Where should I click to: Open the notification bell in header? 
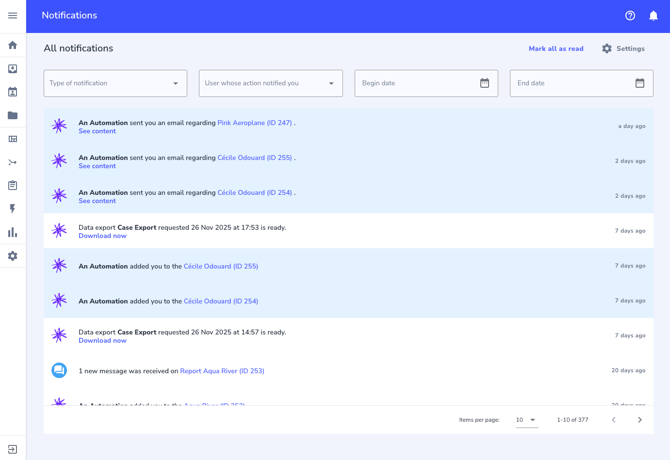[653, 16]
